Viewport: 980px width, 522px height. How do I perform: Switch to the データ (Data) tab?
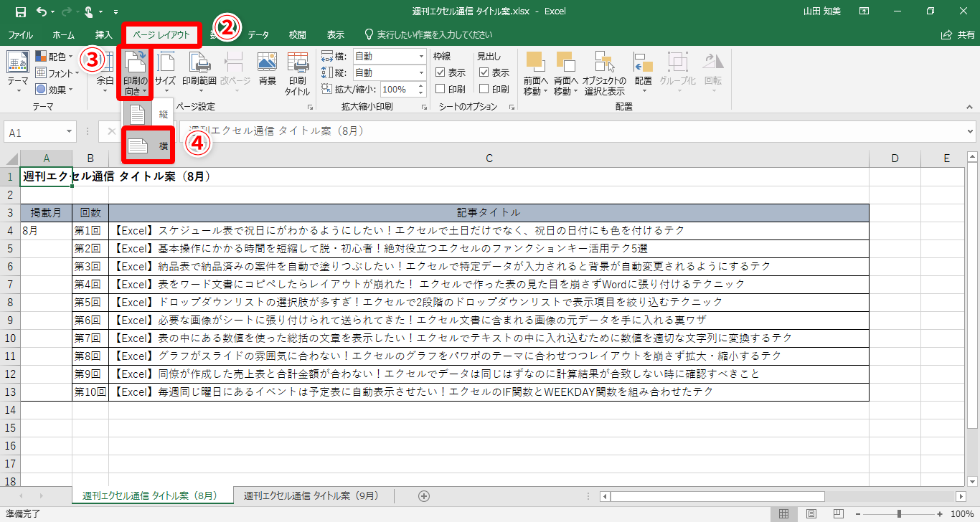258,34
